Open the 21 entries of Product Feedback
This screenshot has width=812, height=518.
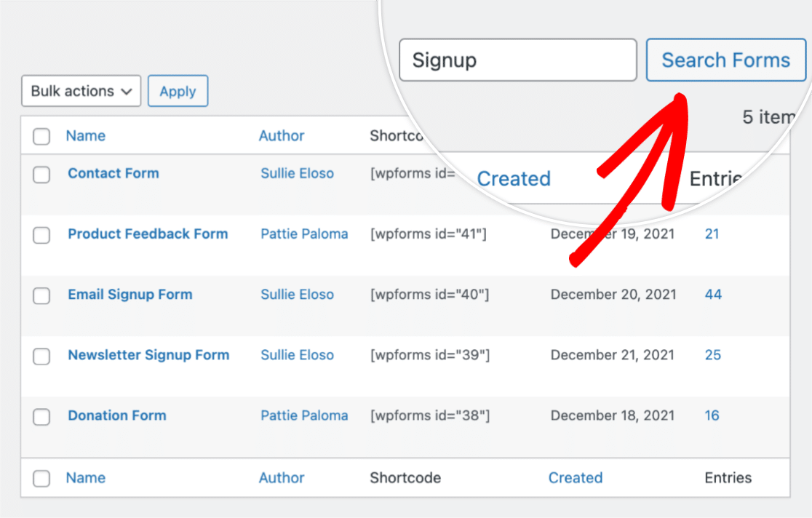pos(712,234)
